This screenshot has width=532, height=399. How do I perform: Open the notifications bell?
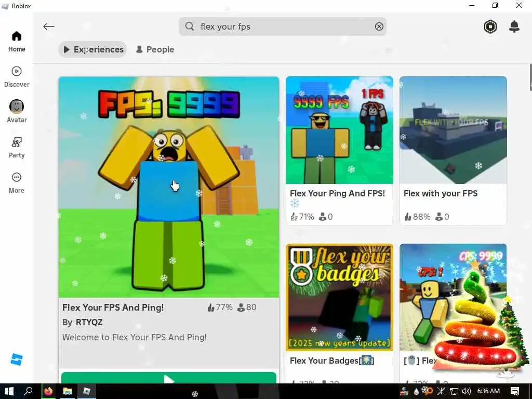pos(514,26)
